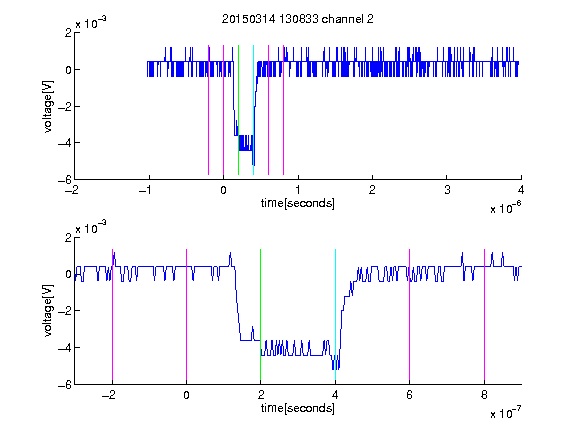This screenshot has width=576, height=432.
Task: Select the magenta line at time -2 in bottom plot
Action: coord(112,315)
